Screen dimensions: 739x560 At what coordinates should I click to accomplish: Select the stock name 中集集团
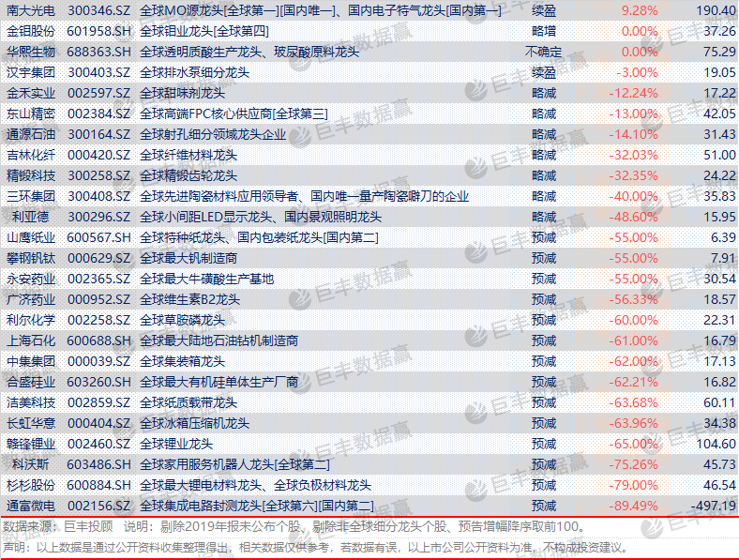[x=31, y=361]
